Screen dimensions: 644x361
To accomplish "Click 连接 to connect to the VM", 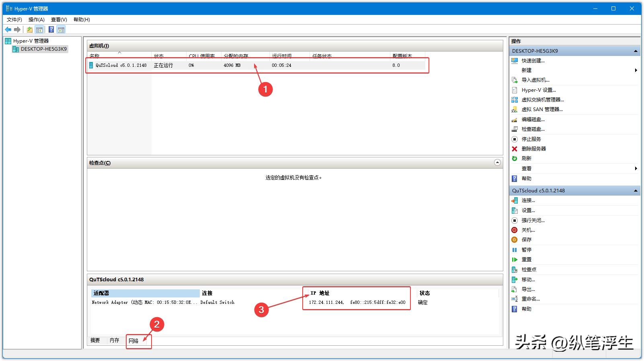I will [528, 200].
